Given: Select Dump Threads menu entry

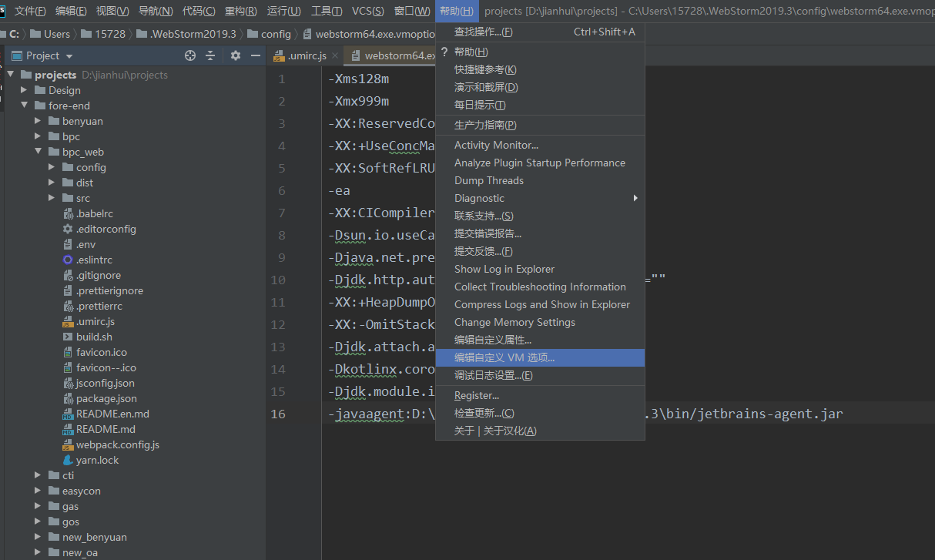Looking at the screenshot, I should [540, 180].
